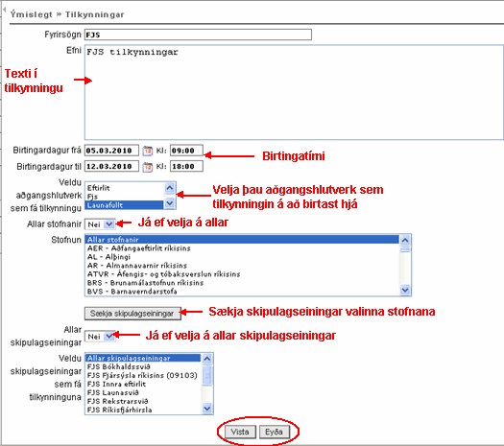The image size is (504, 446).
Task: Click the start time Kl. 09:00 field
Action: (186, 151)
